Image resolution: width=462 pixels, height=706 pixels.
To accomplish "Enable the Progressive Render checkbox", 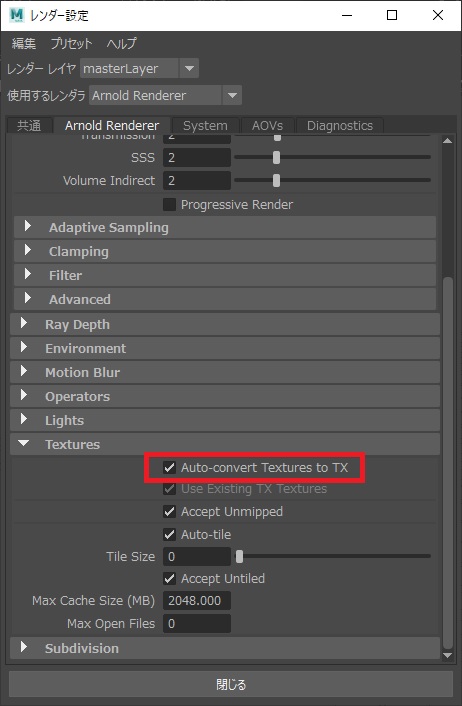I will click(x=169, y=204).
